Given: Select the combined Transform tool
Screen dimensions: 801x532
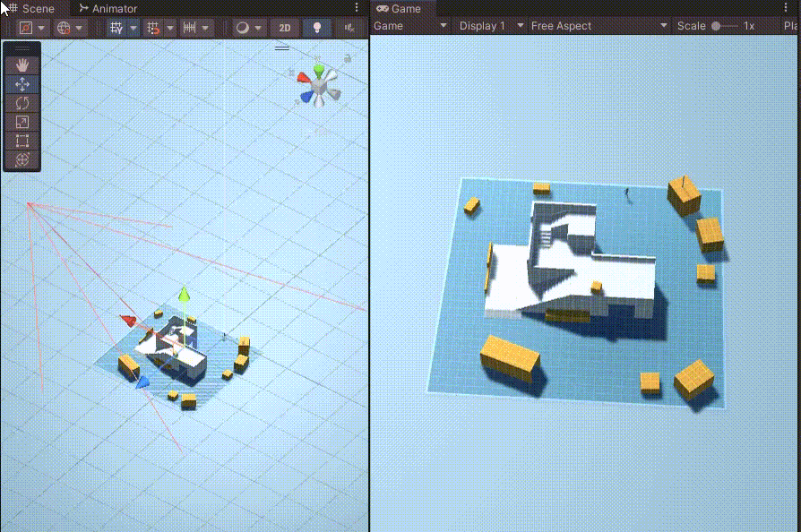Looking at the screenshot, I should [22, 159].
